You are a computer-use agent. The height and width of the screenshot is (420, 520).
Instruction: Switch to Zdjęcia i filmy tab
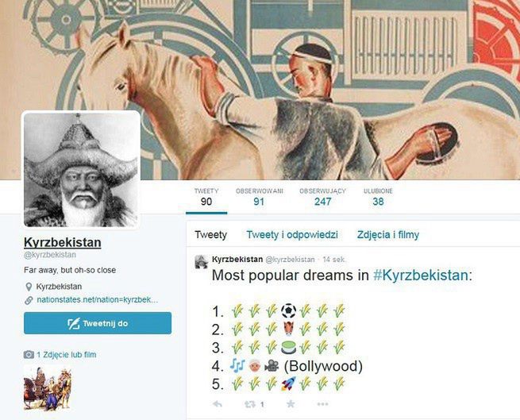[388, 234]
